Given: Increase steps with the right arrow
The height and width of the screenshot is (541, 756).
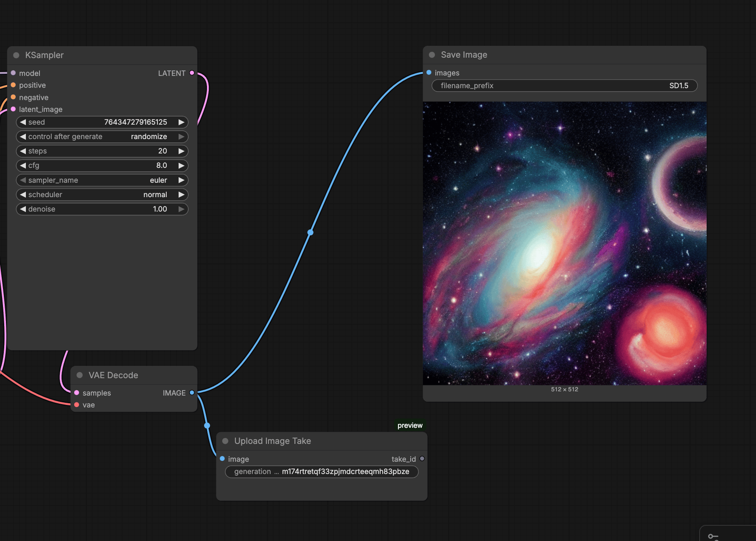Looking at the screenshot, I should point(182,151).
